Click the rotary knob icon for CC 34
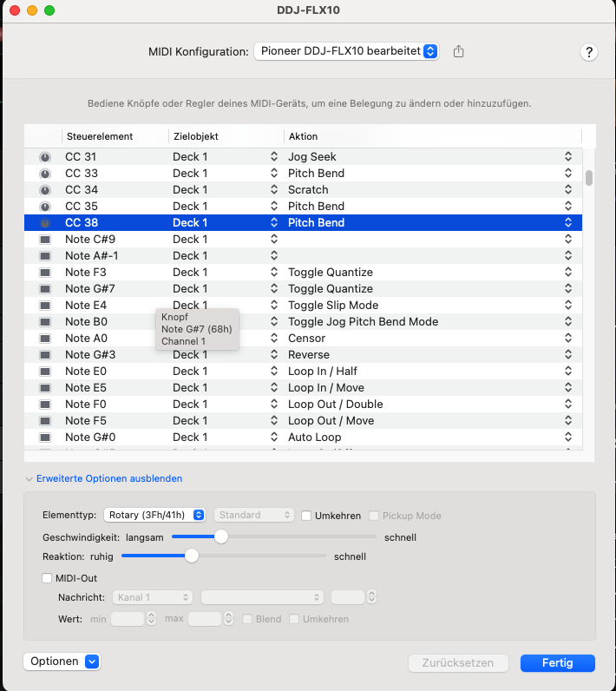 pyautogui.click(x=45, y=190)
